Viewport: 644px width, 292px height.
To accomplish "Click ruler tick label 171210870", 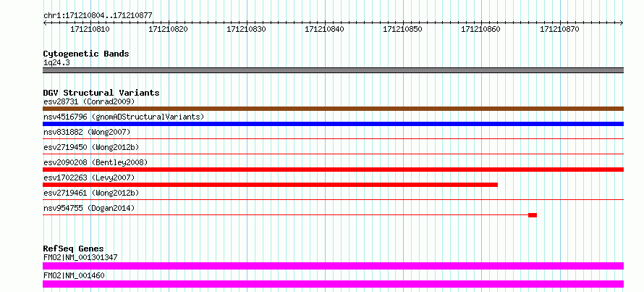I will coord(559,29).
